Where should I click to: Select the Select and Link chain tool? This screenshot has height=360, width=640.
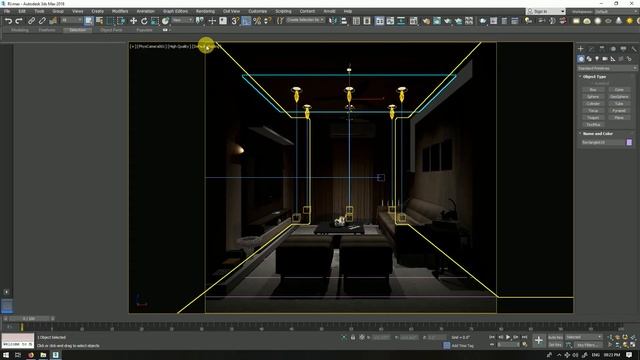tap(31, 21)
